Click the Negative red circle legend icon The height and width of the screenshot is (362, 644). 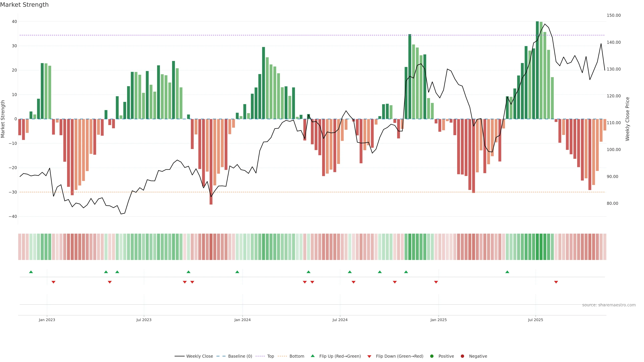462,356
